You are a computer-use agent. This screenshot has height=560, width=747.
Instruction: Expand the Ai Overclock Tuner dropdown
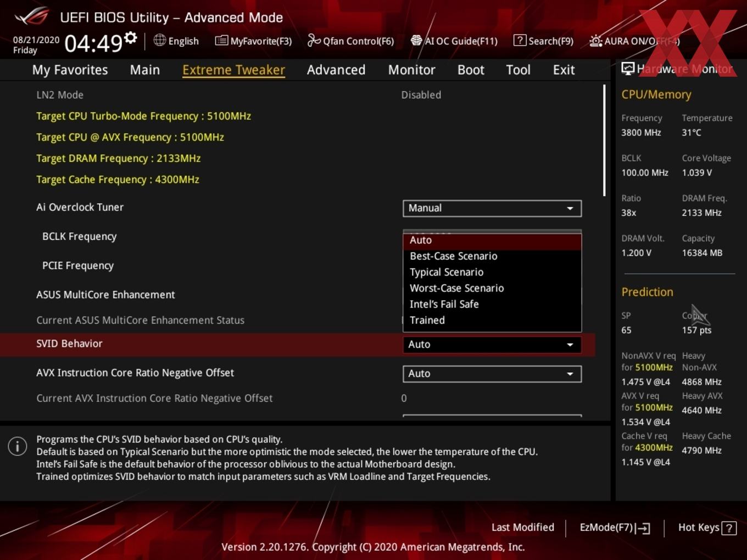click(492, 208)
